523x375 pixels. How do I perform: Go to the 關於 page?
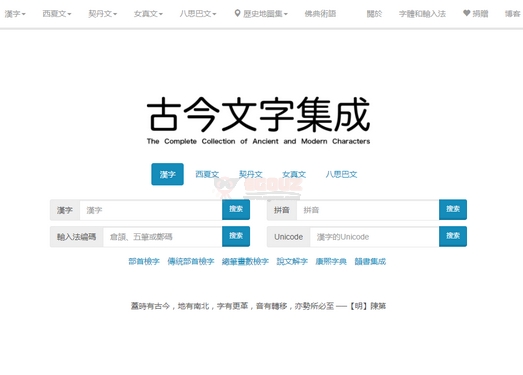click(374, 14)
